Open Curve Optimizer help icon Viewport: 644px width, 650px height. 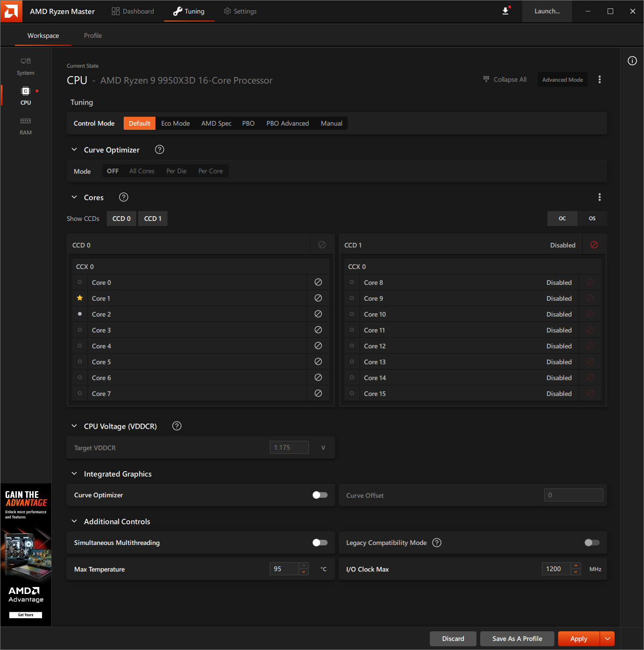coord(160,149)
